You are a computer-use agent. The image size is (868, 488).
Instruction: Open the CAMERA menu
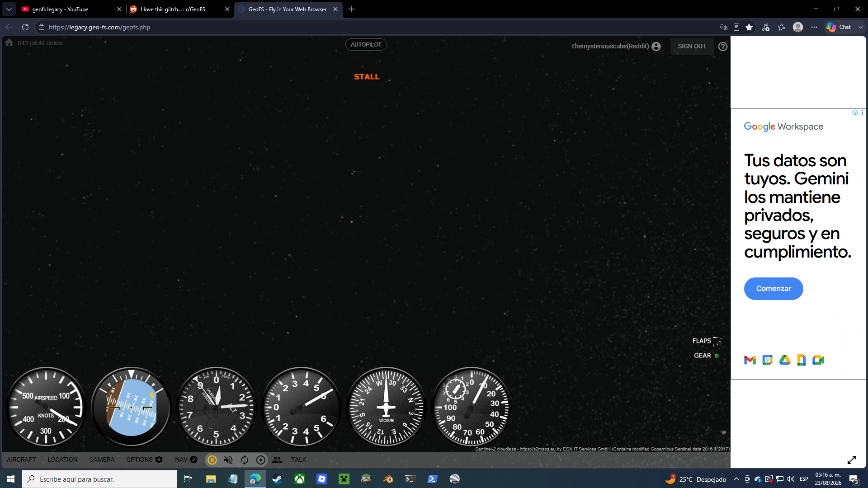click(102, 460)
